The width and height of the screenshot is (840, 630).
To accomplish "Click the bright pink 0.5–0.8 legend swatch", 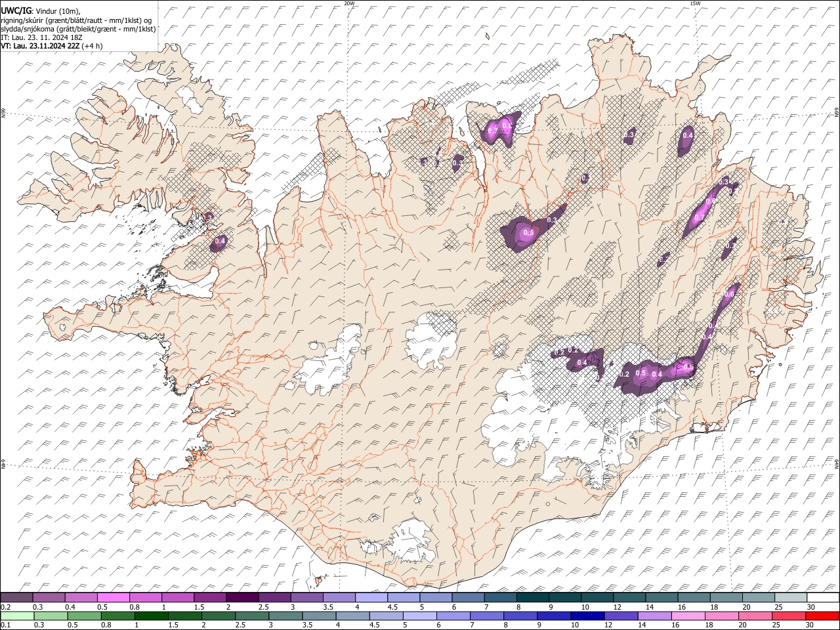I will 114,598.
